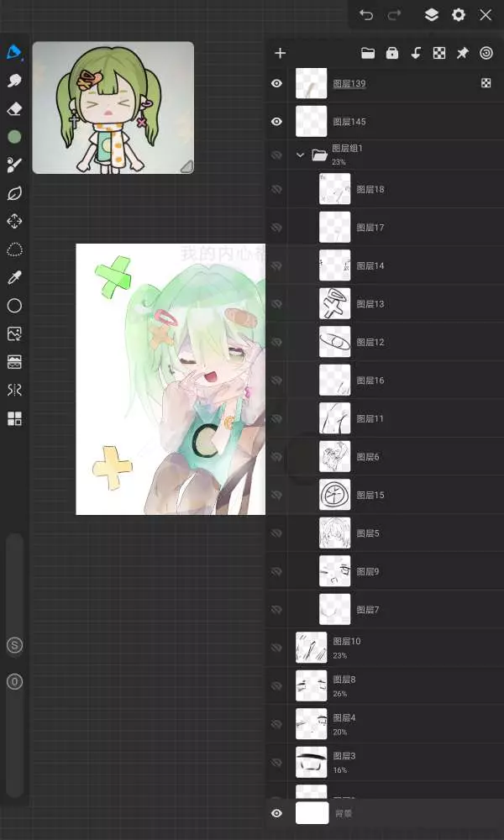Toggle the symmetry tool

click(x=14, y=390)
